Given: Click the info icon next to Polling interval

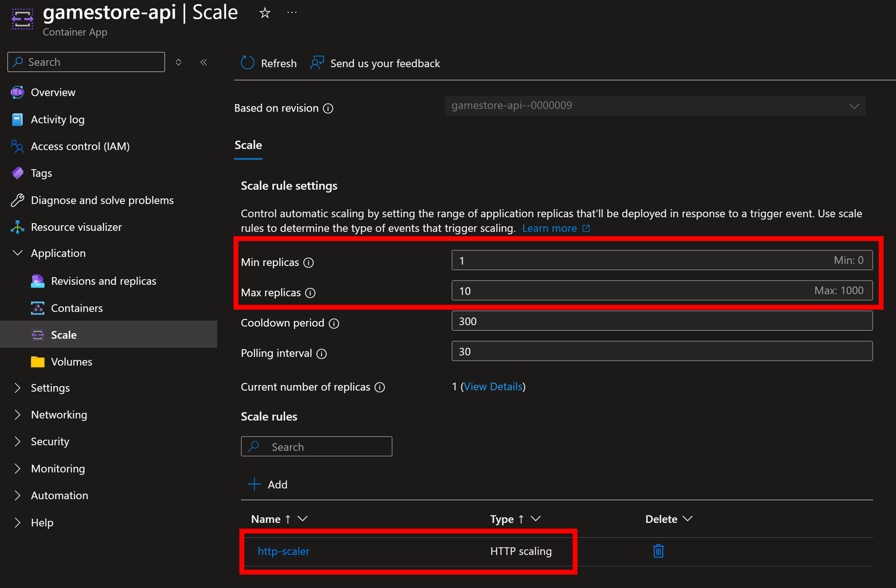Looking at the screenshot, I should [321, 354].
